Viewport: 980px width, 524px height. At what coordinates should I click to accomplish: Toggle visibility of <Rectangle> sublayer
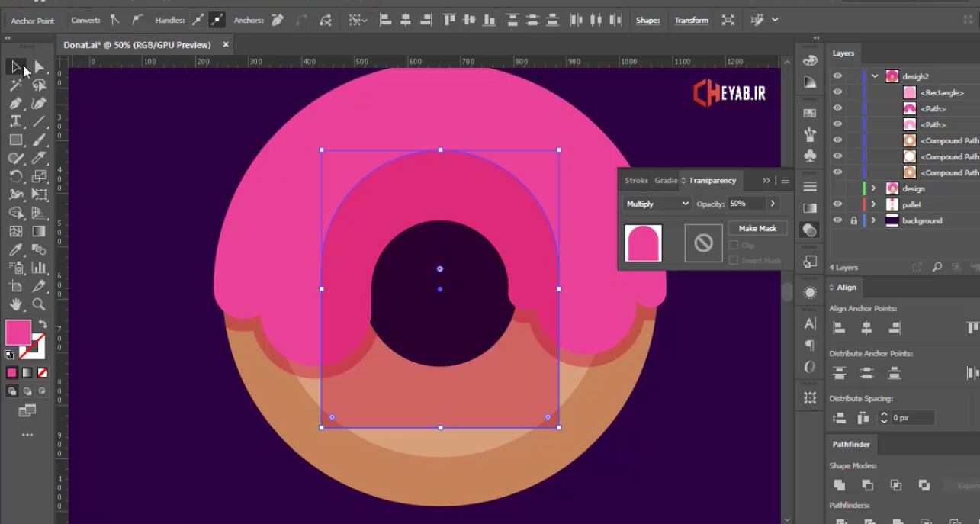837,92
